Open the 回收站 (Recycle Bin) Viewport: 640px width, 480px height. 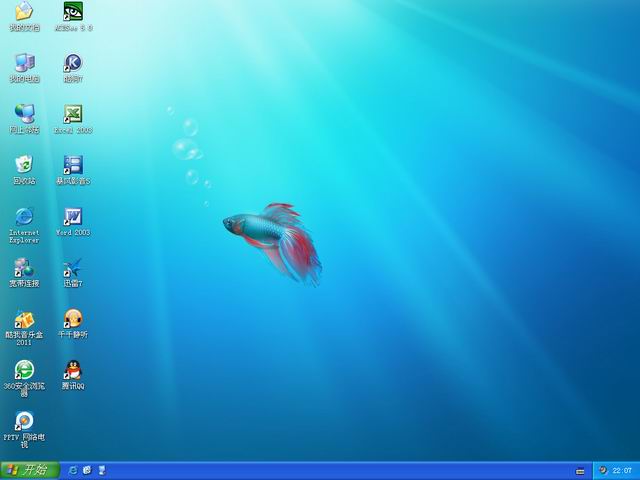(x=24, y=165)
